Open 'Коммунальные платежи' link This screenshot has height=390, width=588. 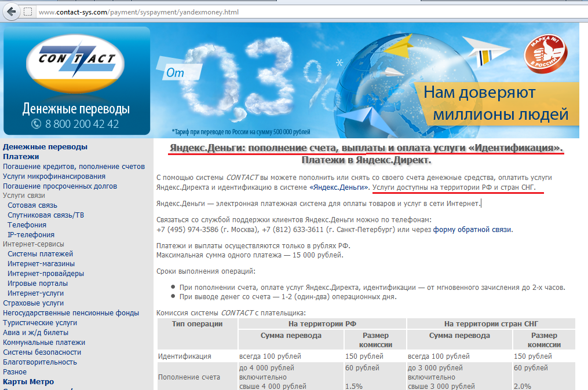(x=44, y=343)
